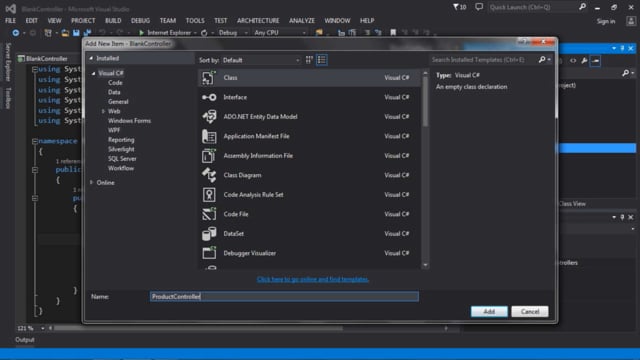Select the Assembly Information File icon
The image size is (640, 360).
click(x=209, y=156)
